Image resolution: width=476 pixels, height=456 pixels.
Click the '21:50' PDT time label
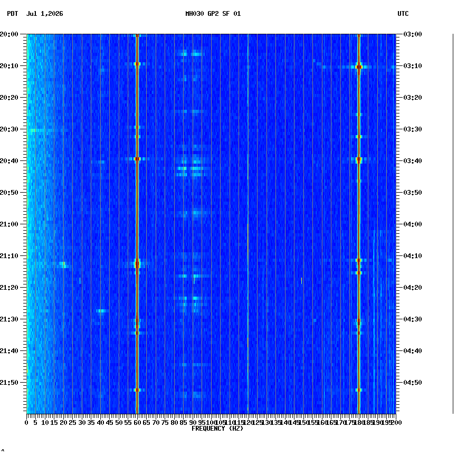[9, 383]
